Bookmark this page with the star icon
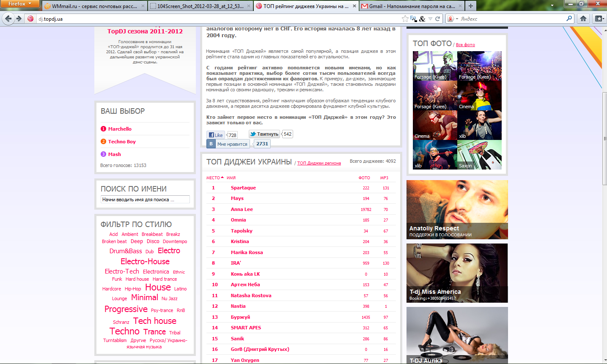The height and width of the screenshot is (364, 607). (x=405, y=19)
